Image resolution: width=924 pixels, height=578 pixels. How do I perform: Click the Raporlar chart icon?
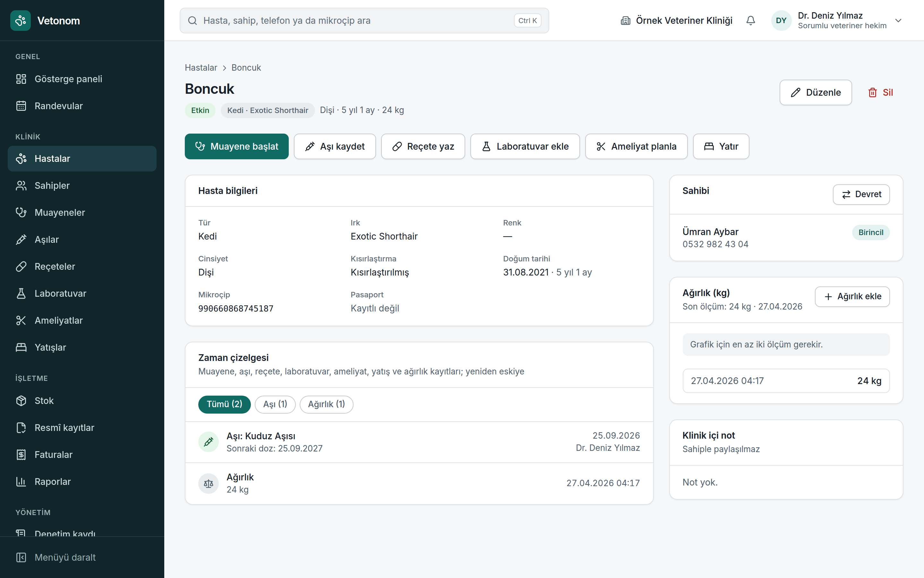[x=21, y=482]
